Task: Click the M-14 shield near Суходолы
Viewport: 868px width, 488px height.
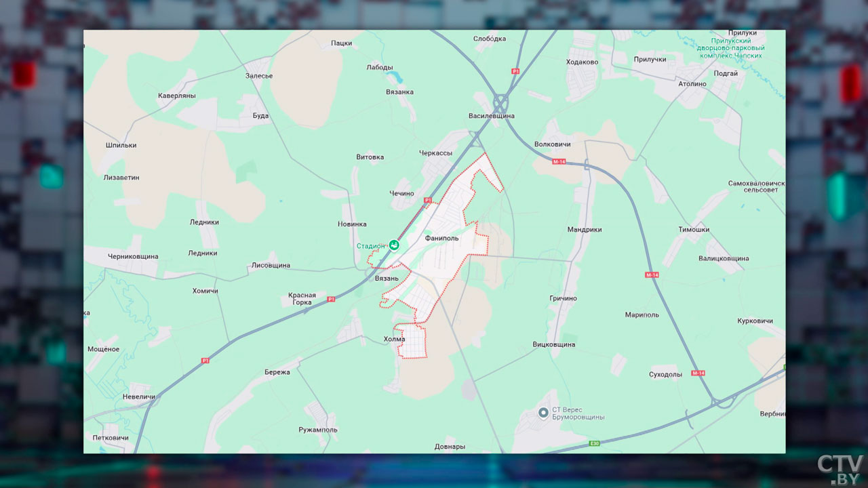Action: click(x=698, y=373)
